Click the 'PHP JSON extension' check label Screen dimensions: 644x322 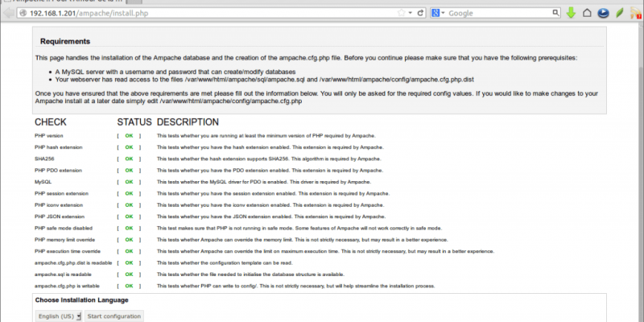60,217
